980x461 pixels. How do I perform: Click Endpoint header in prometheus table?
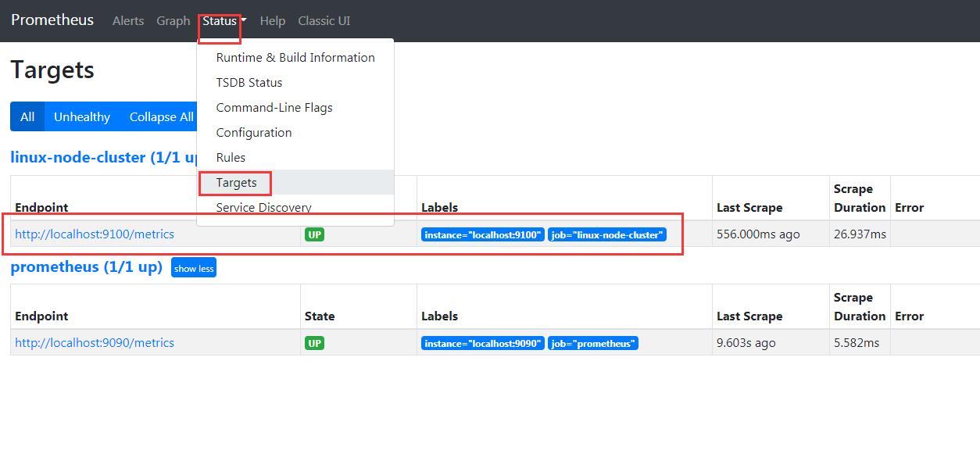(x=41, y=316)
